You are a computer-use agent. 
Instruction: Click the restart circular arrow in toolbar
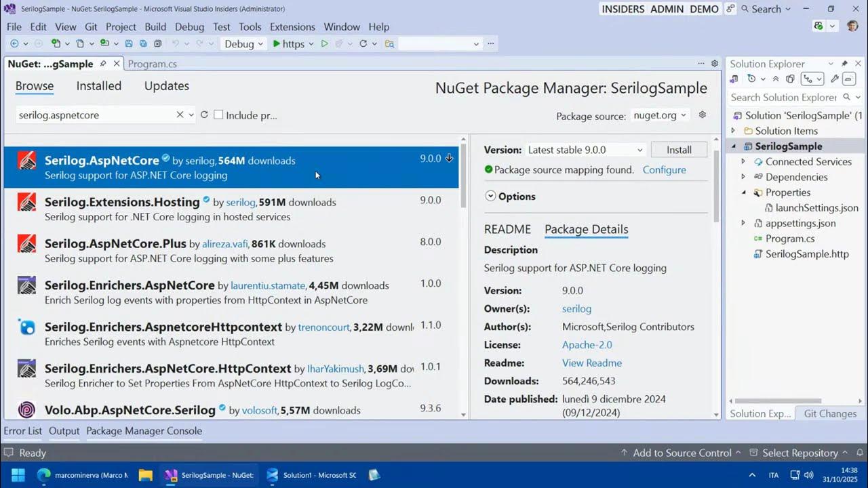point(363,43)
